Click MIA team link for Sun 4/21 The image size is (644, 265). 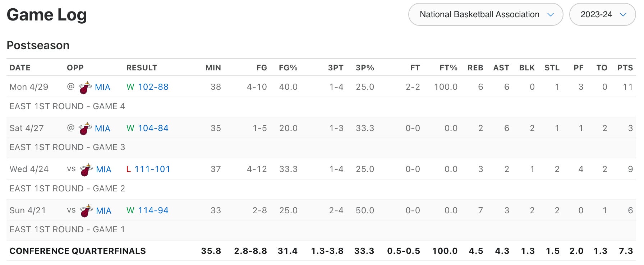point(103,211)
